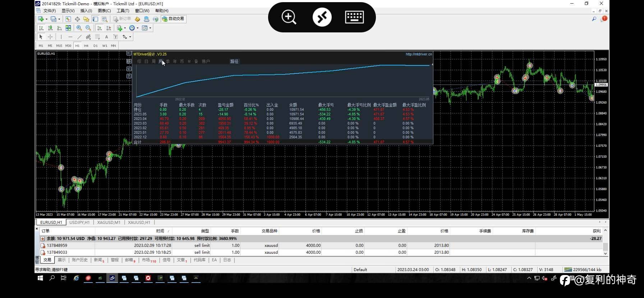644x298 pixels.
Task: Open the mtdriver.cn link
Action: coord(418,54)
